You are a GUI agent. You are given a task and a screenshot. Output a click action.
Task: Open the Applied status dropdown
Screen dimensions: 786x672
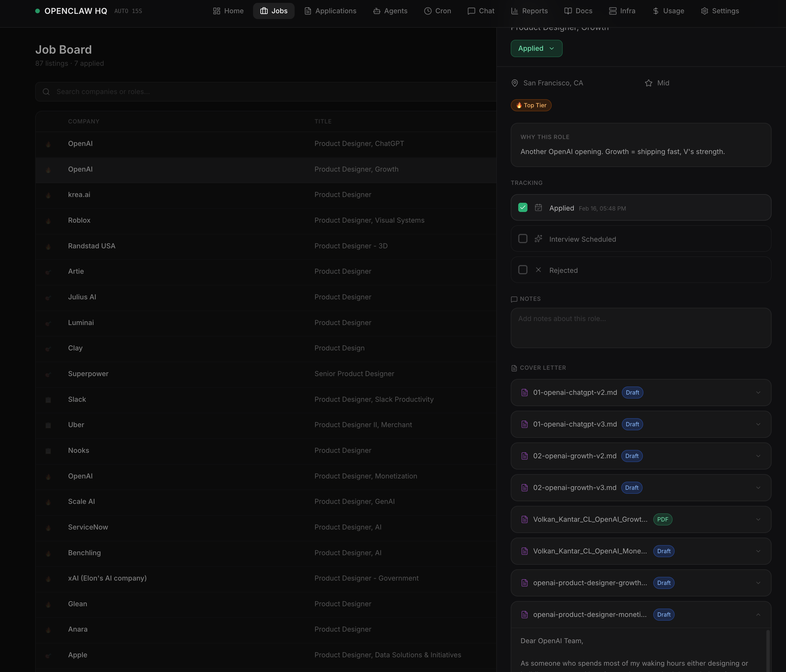click(x=536, y=48)
